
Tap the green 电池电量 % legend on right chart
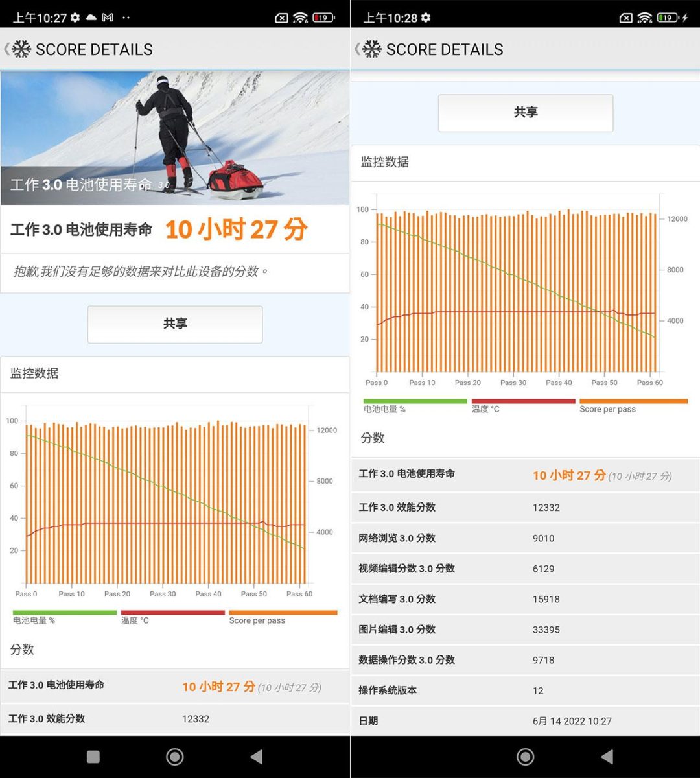tap(415, 405)
